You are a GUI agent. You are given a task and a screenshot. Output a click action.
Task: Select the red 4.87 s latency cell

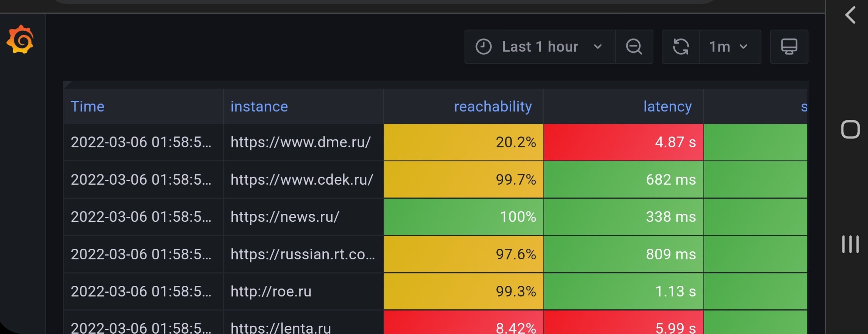pos(623,143)
